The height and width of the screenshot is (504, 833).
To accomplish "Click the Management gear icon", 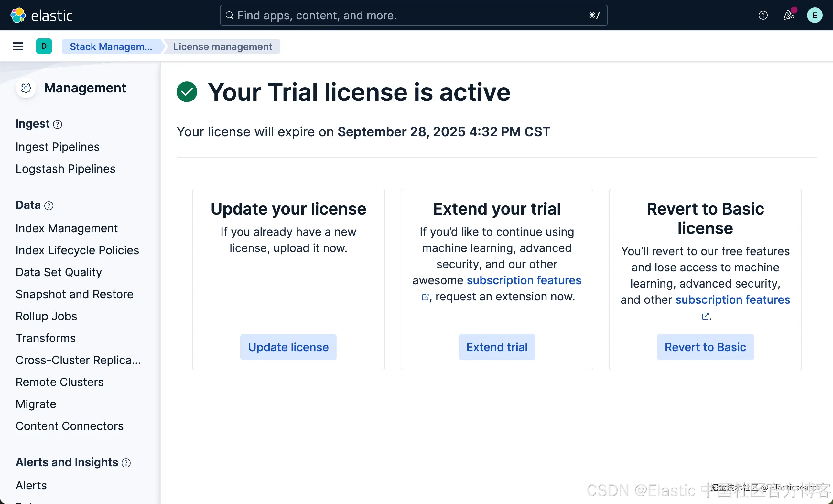I will [26, 88].
